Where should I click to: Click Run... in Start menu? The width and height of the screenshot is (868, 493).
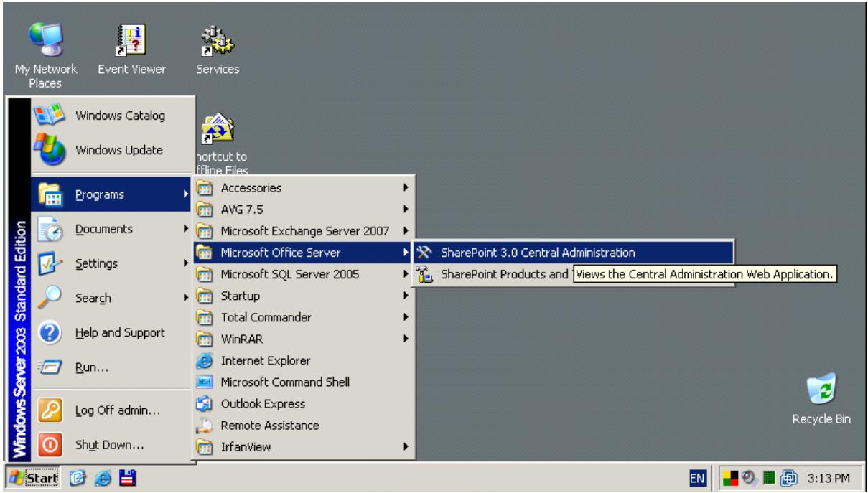[x=111, y=368]
